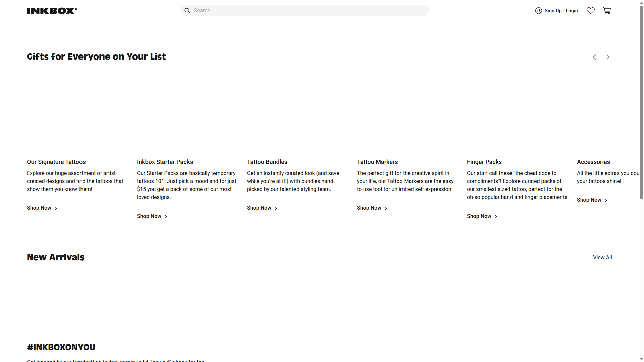Screen dimensions: 644x362
Task: Expand Shop Now chevron under Tattoo Bundles
Action: pyautogui.click(x=275, y=208)
